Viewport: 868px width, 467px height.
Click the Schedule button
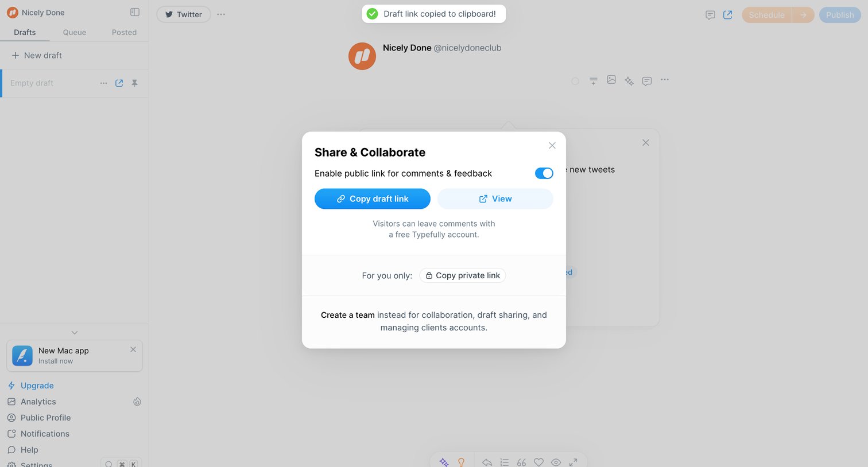[x=767, y=15]
